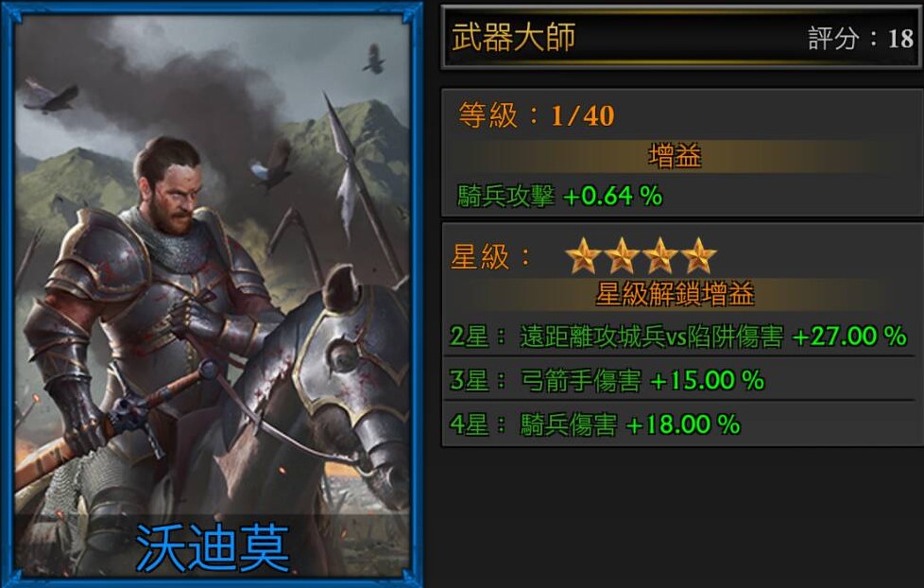Select the hero portrait card

[212, 294]
